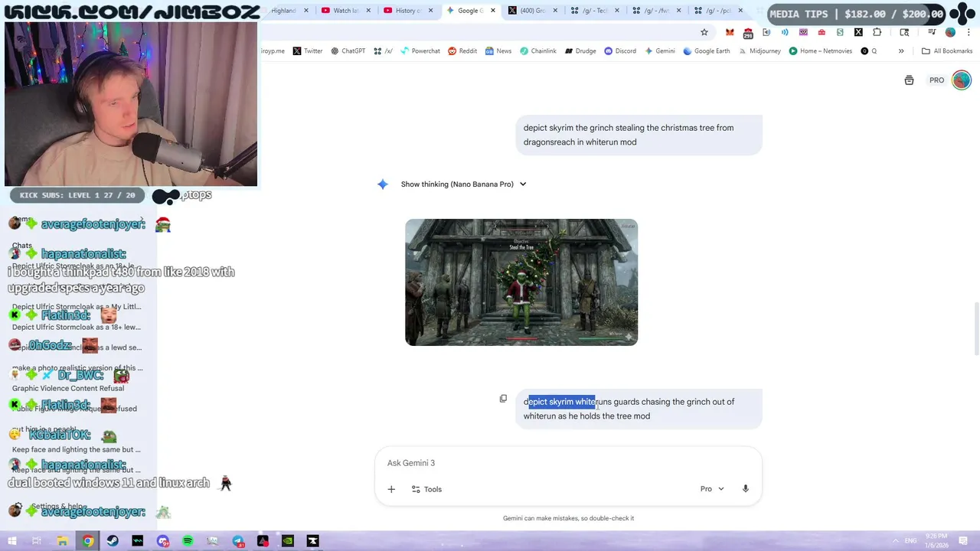Viewport: 980px width, 551px height.
Task: Open Spotify from the taskbar
Action: pos(188,541)
